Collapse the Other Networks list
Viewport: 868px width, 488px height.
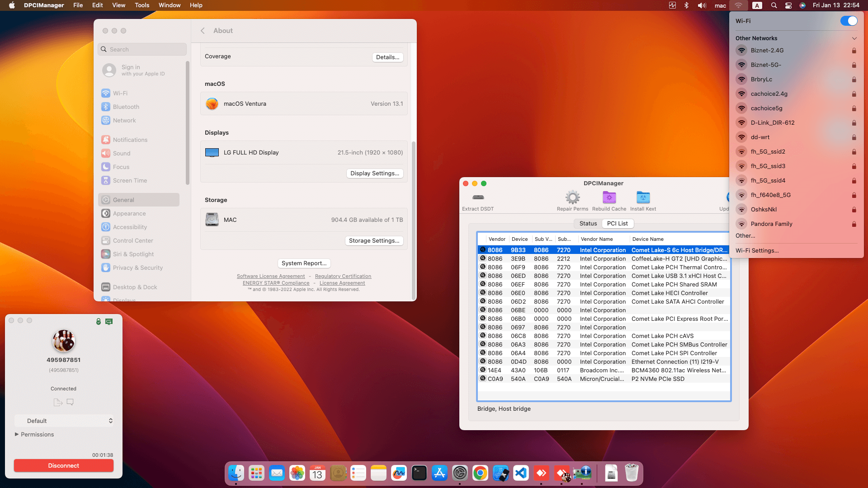point(854,38)
